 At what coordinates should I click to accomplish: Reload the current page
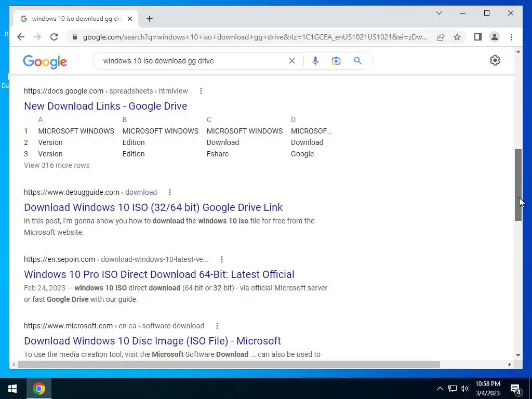pyautogui.click(x=54, y=37)
